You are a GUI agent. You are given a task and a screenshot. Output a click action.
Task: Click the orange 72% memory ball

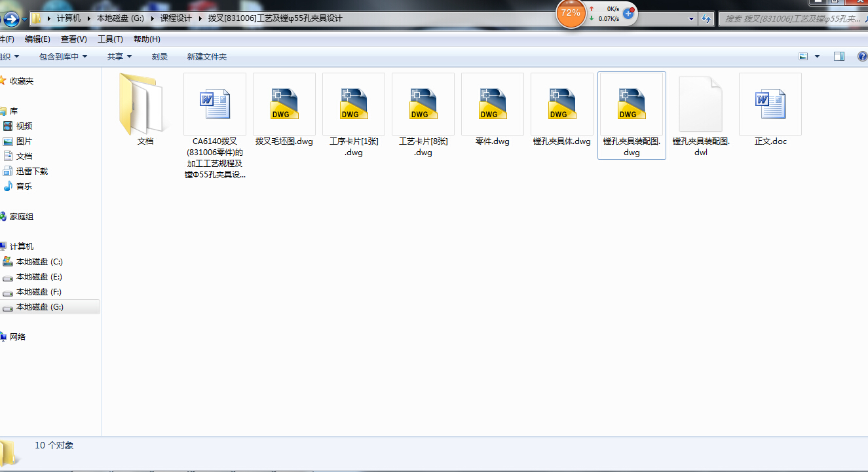[570, 12]
